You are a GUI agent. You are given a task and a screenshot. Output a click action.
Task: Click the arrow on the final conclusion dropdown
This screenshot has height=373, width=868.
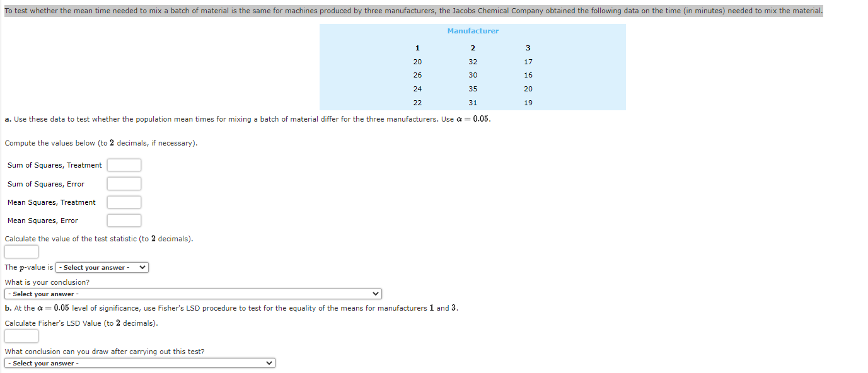tap(270, 363)
